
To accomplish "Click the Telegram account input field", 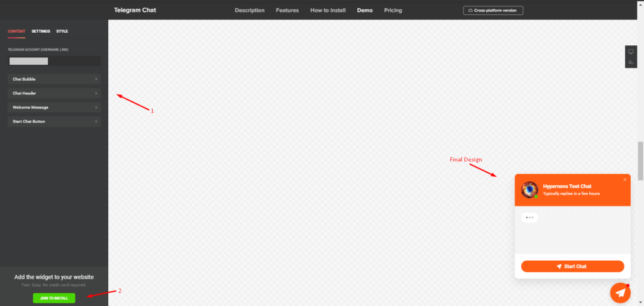I will coord(54,61).
